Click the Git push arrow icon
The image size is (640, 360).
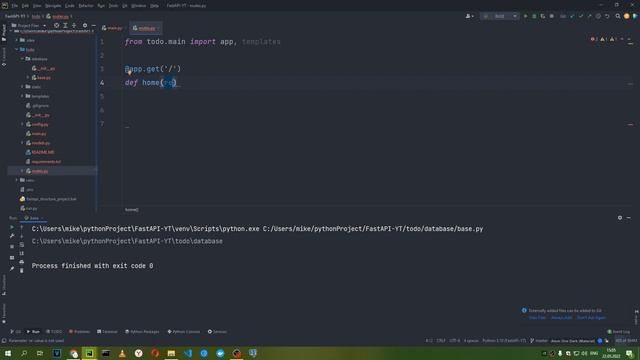589,16
